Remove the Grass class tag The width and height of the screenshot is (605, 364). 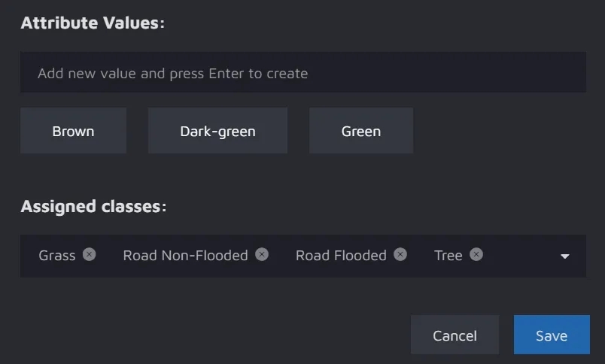pos(90,255)
